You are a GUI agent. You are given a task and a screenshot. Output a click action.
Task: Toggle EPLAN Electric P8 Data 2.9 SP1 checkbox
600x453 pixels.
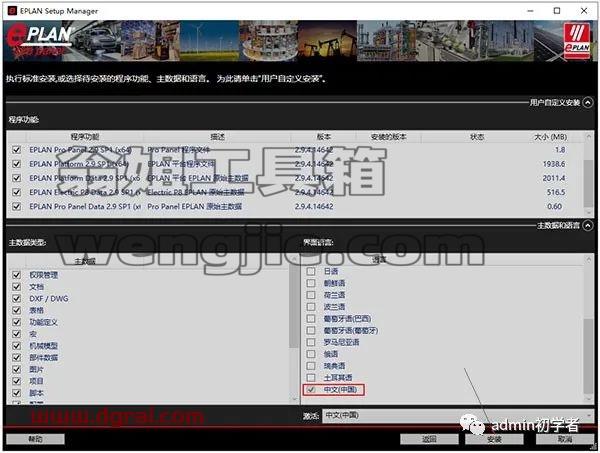(x=16, y=192)
